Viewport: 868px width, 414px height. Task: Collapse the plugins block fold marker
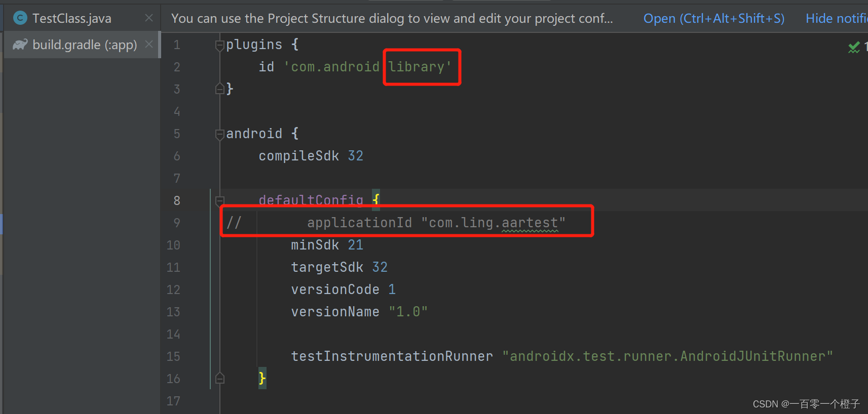click(220, 46)
